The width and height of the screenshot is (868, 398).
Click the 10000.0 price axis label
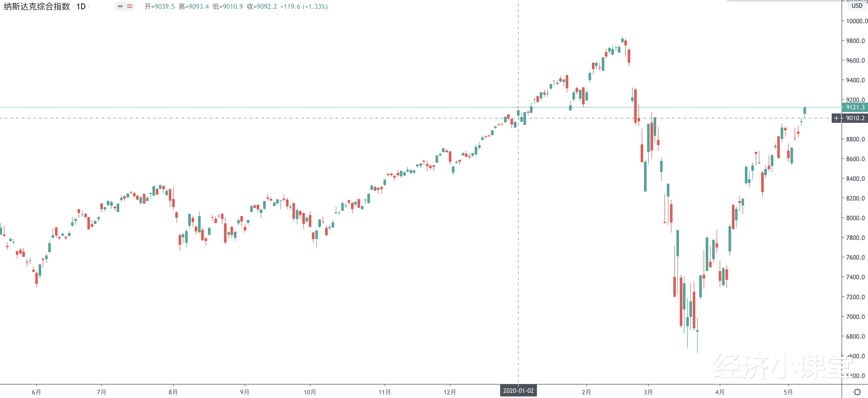click(857, 21)
